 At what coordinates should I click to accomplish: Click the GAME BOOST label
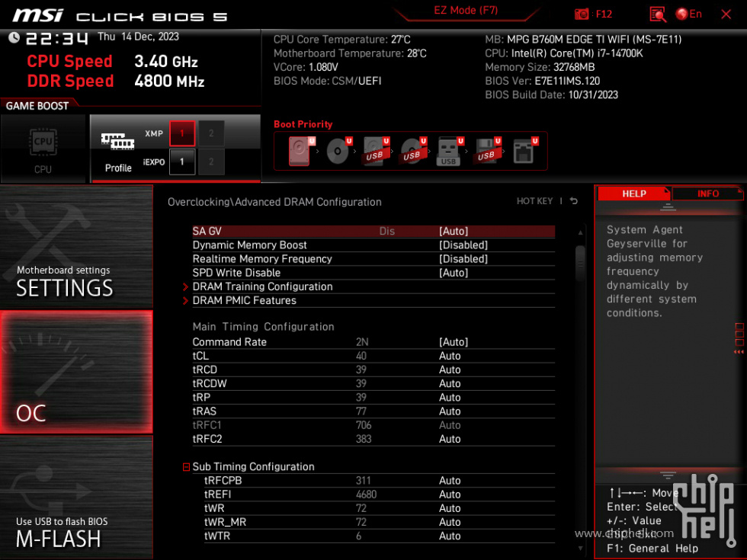pos(37,106)
